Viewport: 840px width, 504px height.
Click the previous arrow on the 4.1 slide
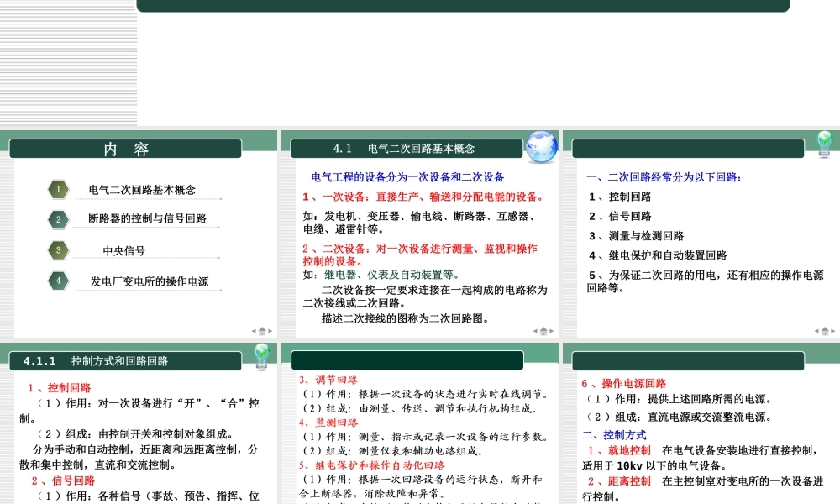(x=535, y=331)
